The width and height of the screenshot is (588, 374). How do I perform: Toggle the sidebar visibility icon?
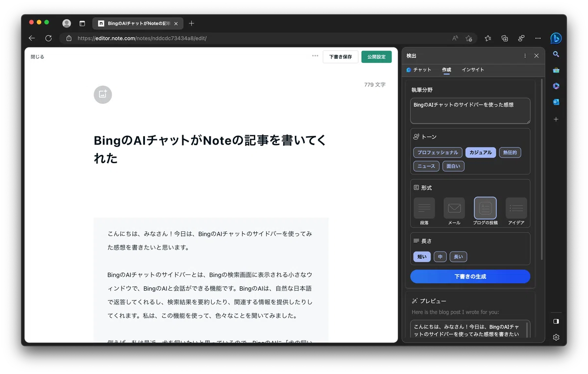click(556, 322)
